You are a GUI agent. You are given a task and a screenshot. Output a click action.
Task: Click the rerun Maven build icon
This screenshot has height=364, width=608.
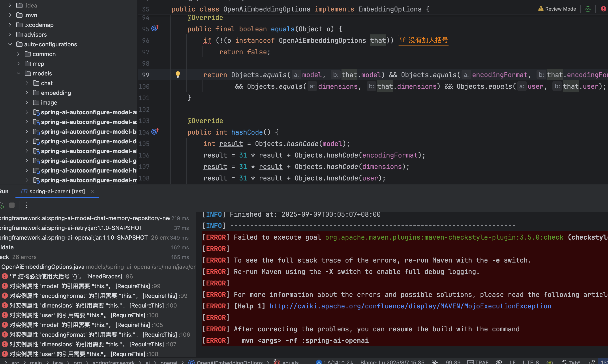[x=2, y=205]
